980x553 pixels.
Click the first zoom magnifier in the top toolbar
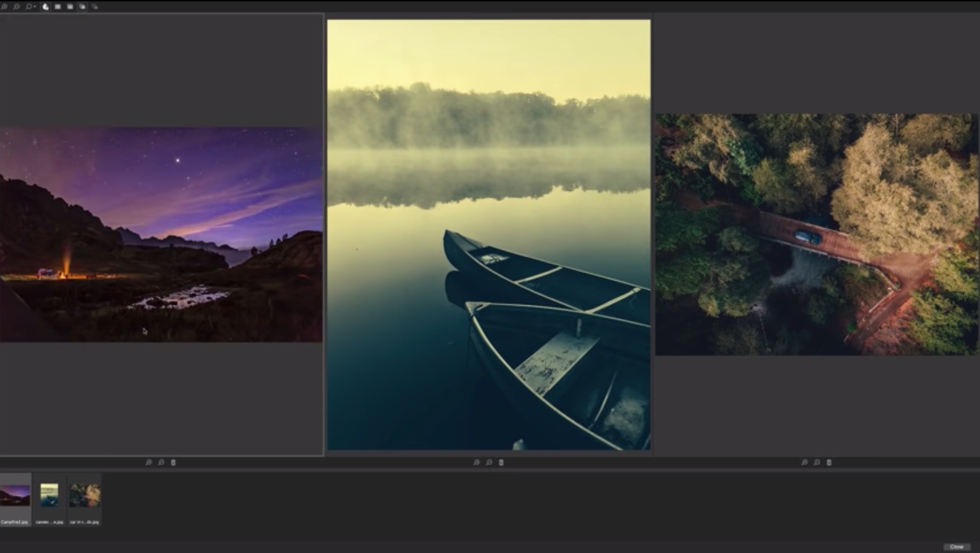[4, 7]
